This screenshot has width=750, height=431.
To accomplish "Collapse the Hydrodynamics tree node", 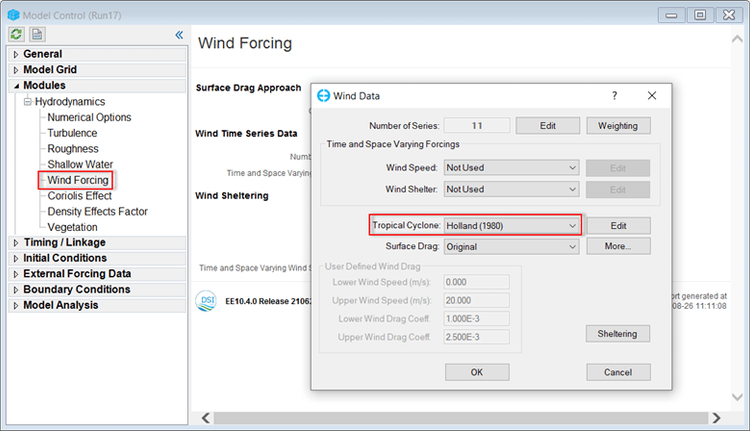I will (28, 102).
